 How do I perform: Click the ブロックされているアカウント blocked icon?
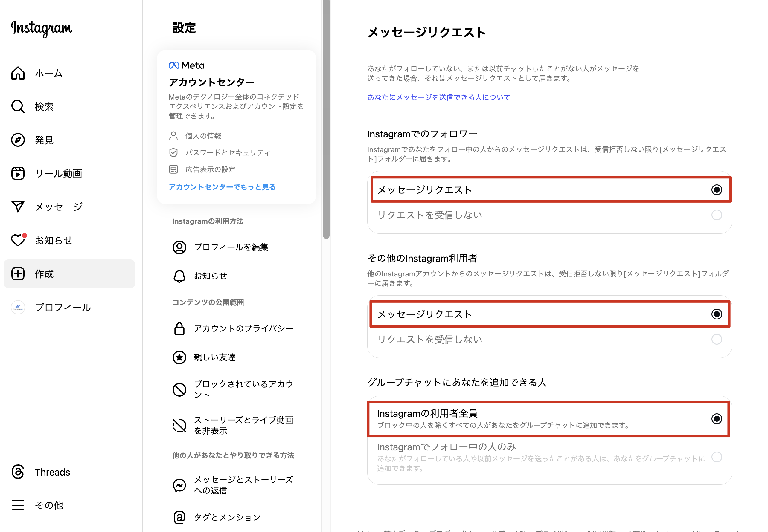point(179,389)
